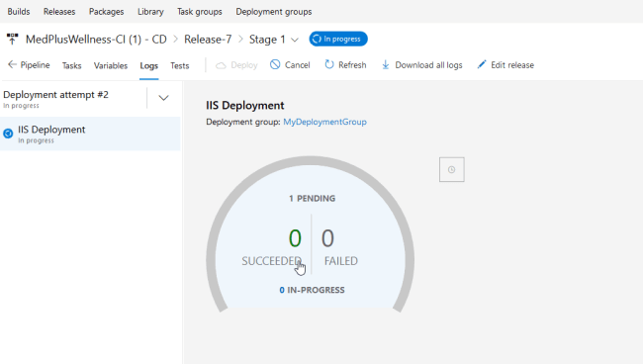
Task: Click the Cancel circle-slash icon
Action: point(275,64)
